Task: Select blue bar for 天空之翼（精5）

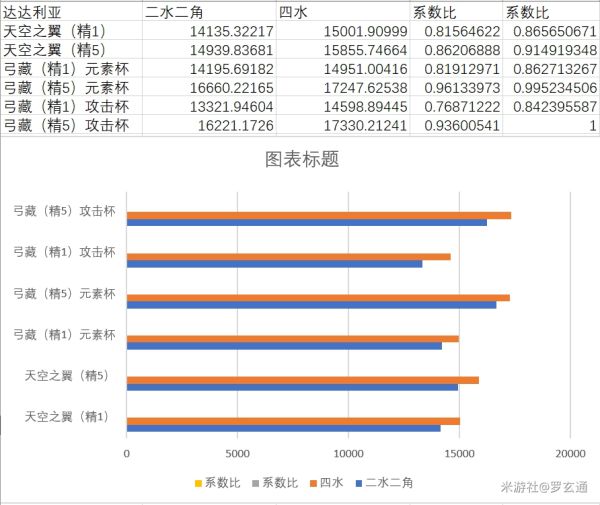Action: [x=292, y=387]
